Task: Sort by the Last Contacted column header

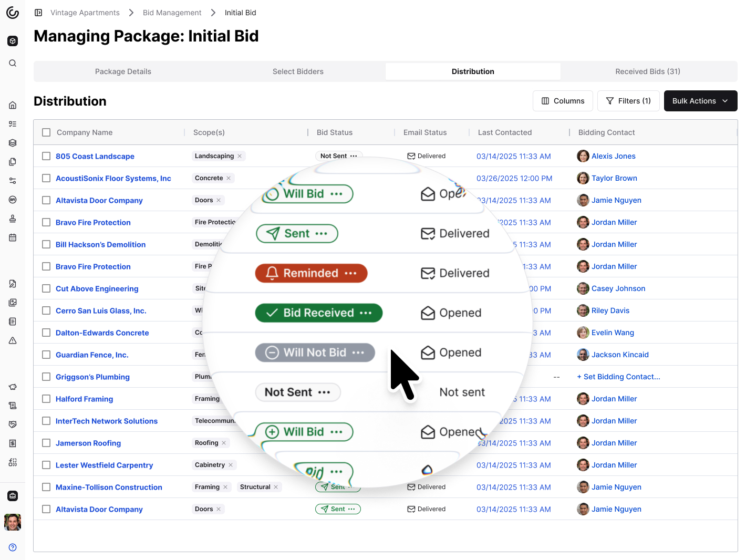Action: (x=505, y=132)
